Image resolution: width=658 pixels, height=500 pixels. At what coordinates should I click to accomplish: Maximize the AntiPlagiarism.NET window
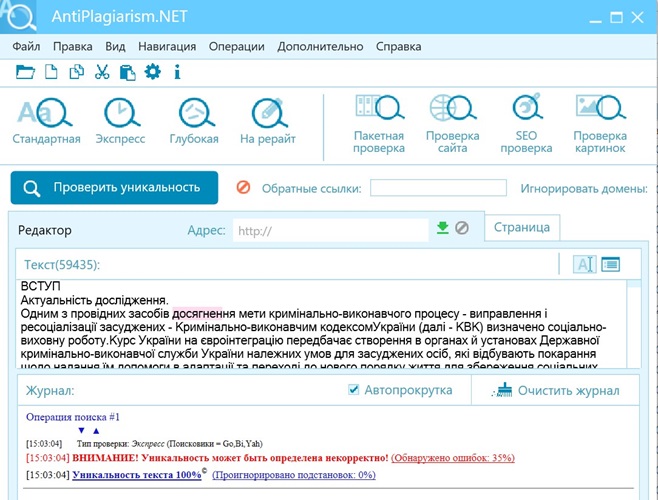[x=616, y=18]
